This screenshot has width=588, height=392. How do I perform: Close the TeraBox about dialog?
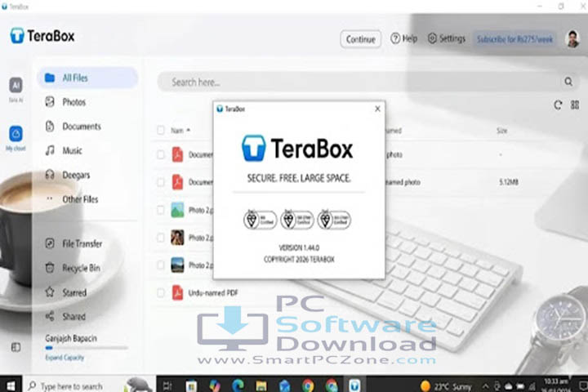(x=377, y=109)
